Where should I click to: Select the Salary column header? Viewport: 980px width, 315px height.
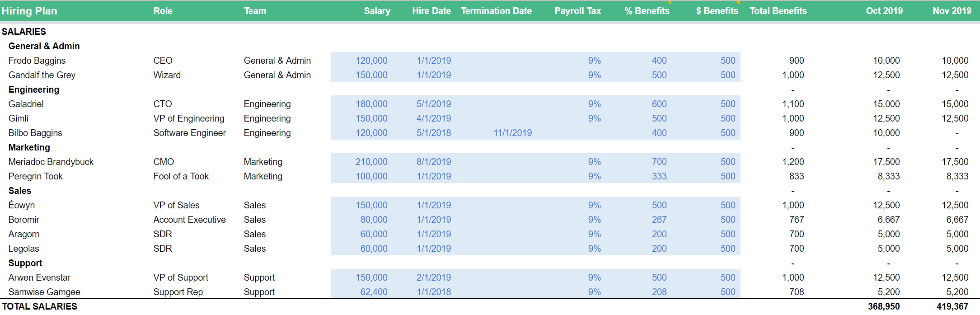pos(377,11)
